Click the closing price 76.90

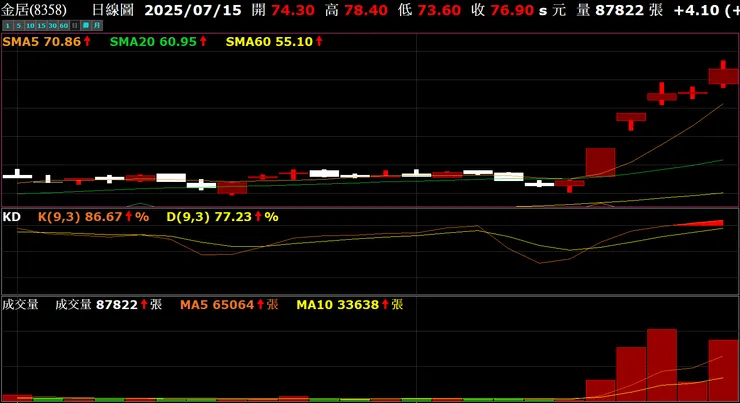(512, 10)
